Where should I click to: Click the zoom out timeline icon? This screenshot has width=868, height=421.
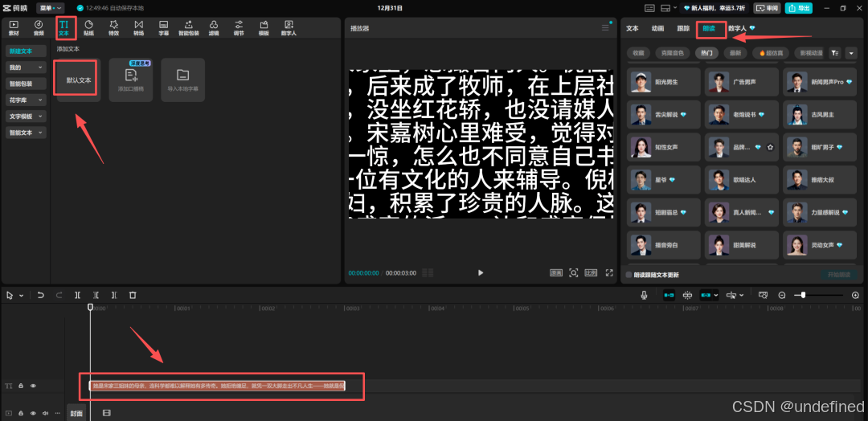pos(782,296)
